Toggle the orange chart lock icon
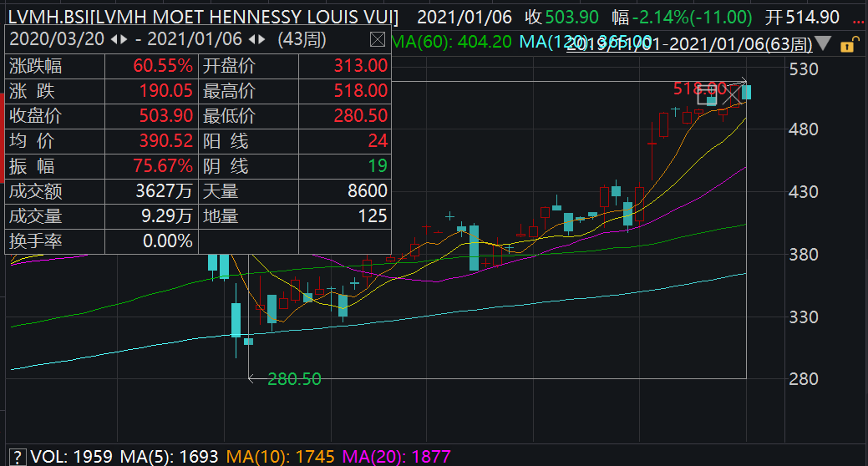The height and width of the screenshot is (466, 868). point(847,45)
